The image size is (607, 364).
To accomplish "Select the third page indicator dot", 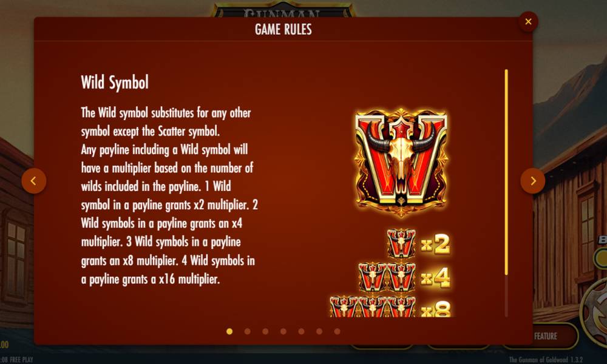I will coord(265,331).
